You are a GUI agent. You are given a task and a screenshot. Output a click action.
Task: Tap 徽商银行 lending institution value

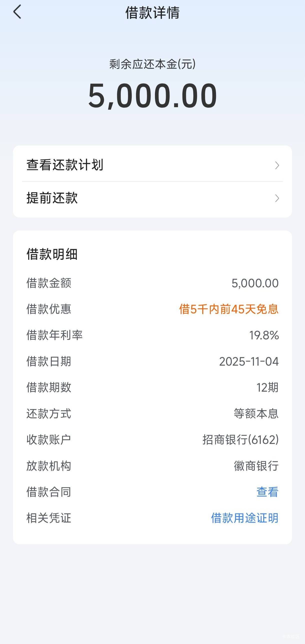coord(256,466)
